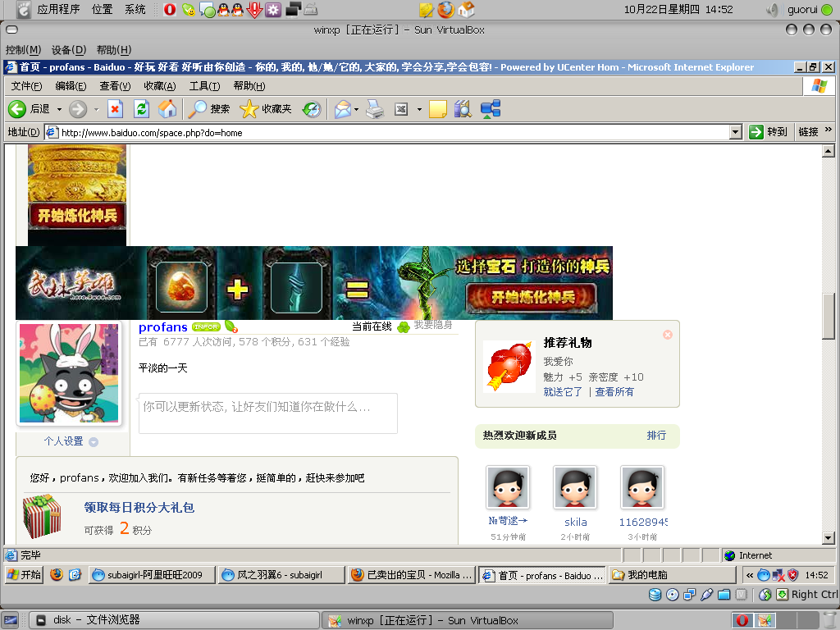
Task: Open the ranking link in new members
Action: (x=656, y=436)
